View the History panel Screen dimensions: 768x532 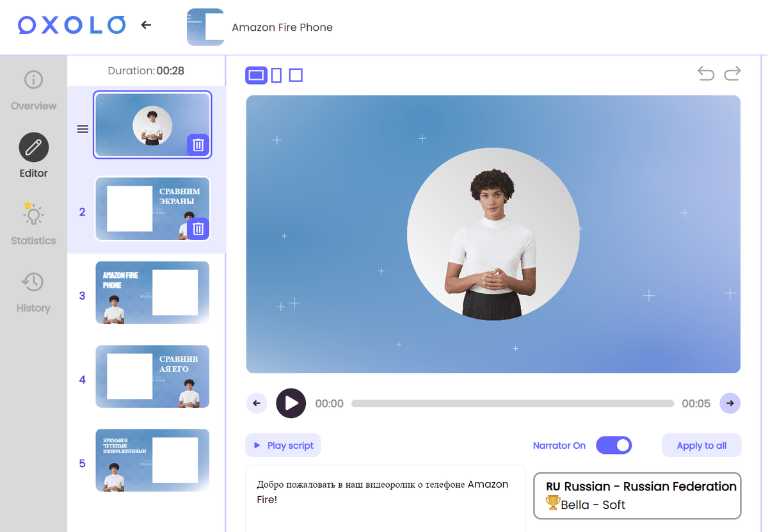pos(33,291)
